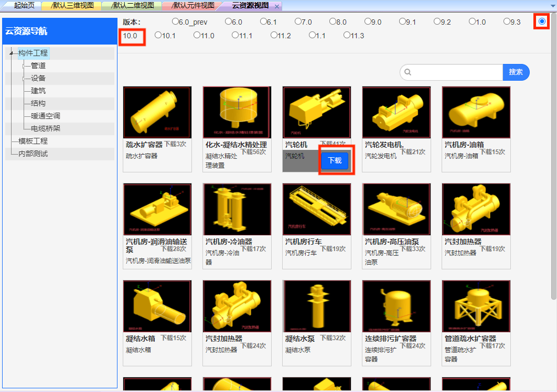Open the 汽机房-冷油器 thumbnail

[x=237, y=209]
